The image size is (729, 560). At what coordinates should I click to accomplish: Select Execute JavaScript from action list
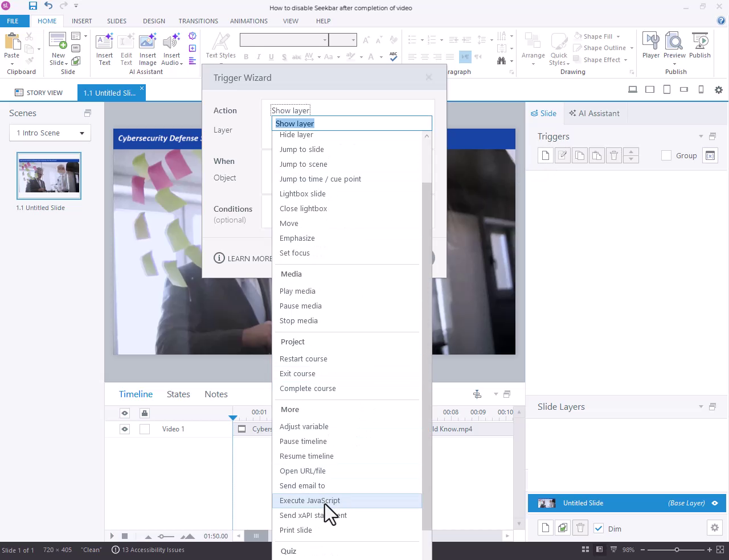pyautogui.click(x=310, y=501)
